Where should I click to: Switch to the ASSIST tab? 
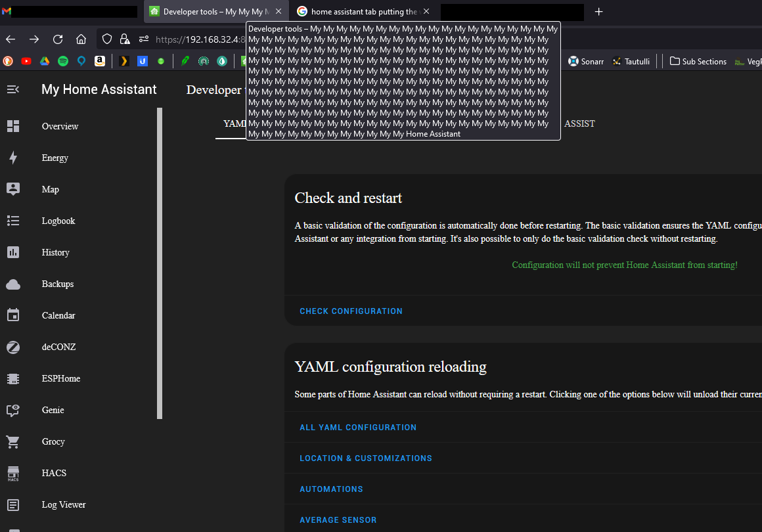pyautogui.click(x=579, y=123)
